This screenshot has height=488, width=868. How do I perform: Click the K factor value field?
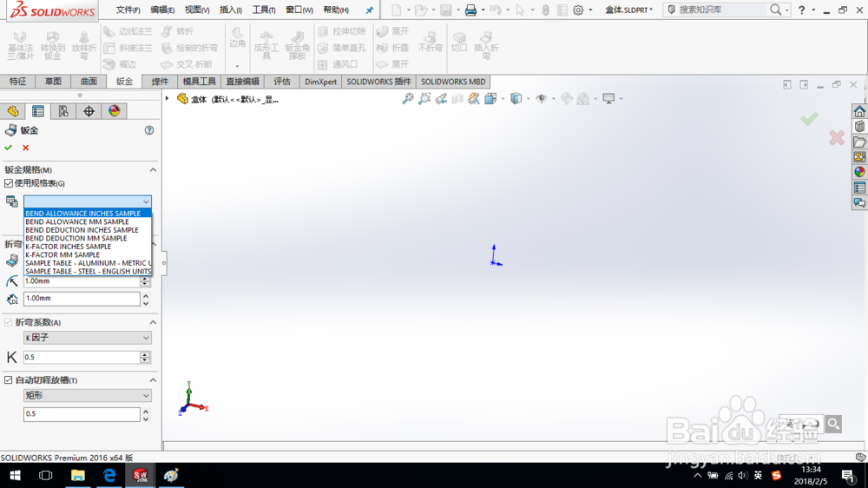82,357
